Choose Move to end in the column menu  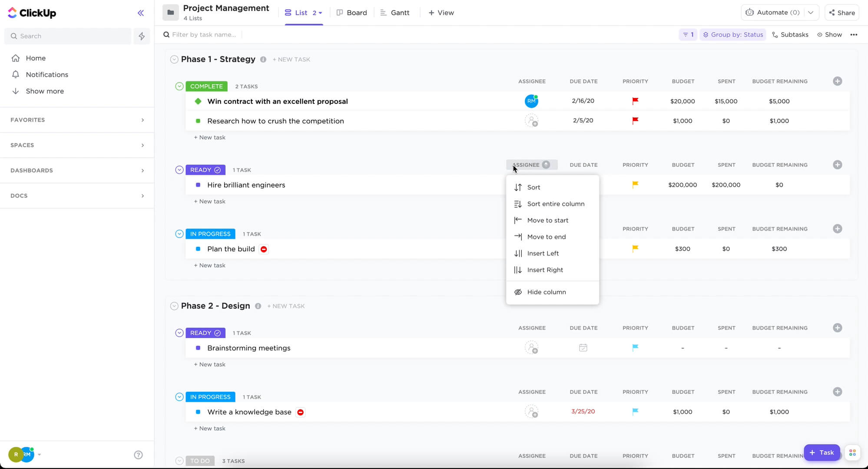547,237
